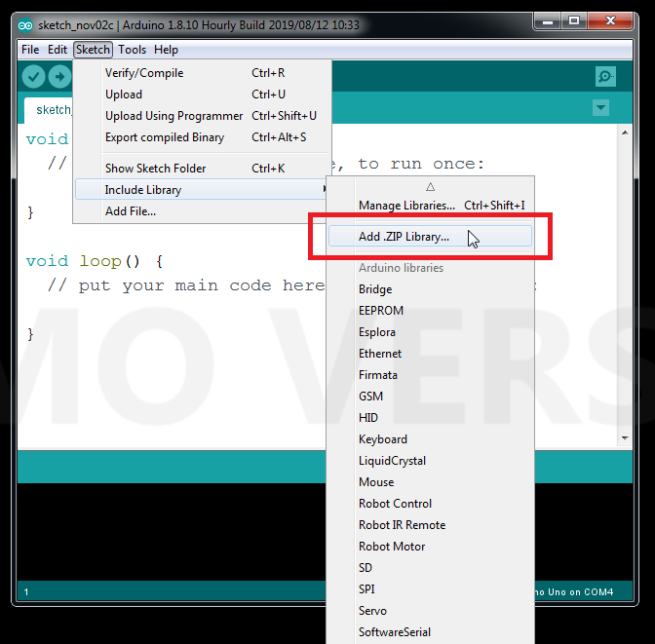Include the Mouse library
This screenshot has height=644, width=655.
pyautogui.click(x=430, y=482)
